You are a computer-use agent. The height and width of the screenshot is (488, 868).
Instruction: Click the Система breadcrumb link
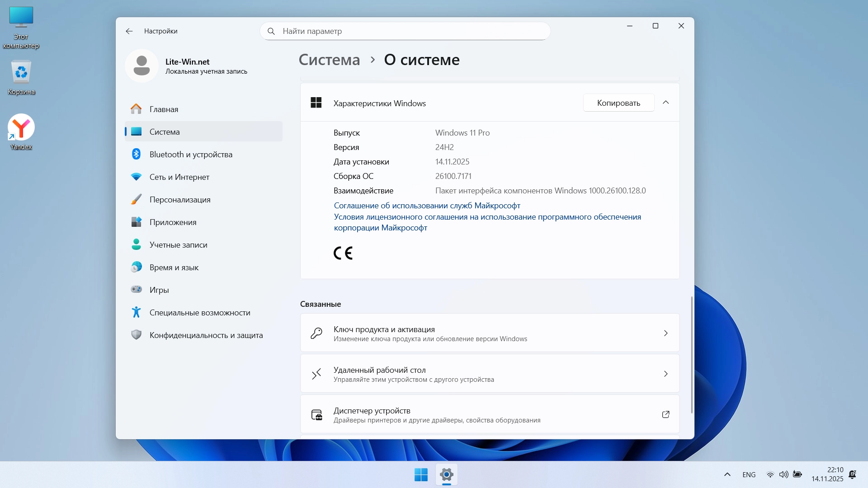(x=329, y=60)
